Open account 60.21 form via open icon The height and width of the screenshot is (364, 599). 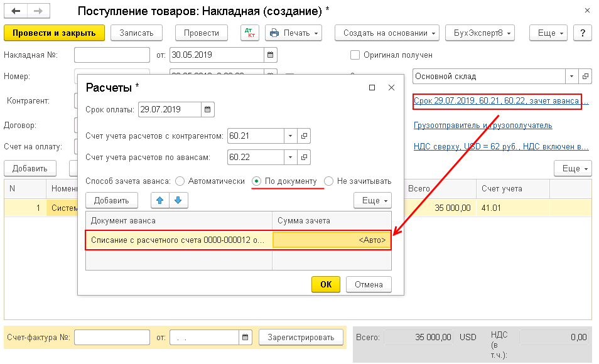click(304, 136)
